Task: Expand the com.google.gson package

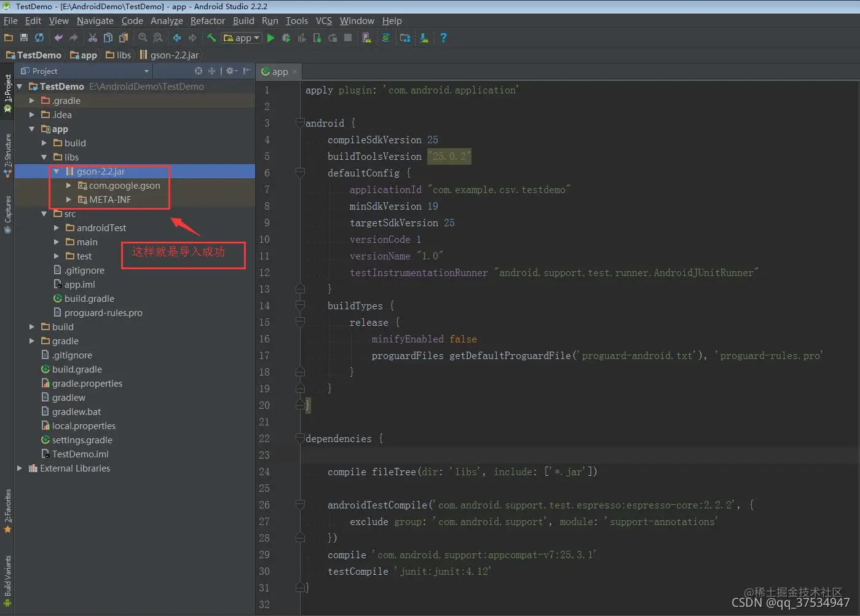Action: [69, 185]
